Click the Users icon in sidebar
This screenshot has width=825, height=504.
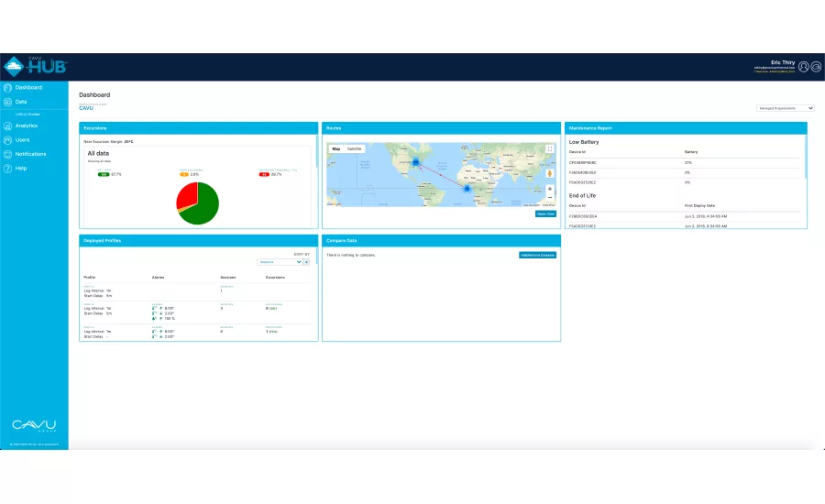click(x=7, y=140)
